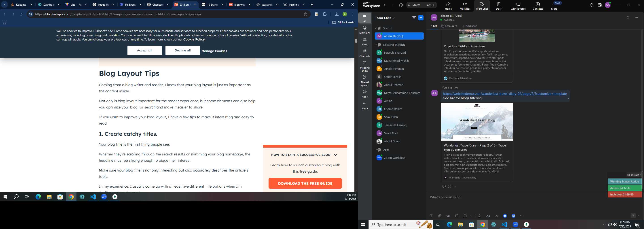This screenshot has width=644, height=229.
Task: Attach a file in the message composer
Action: click(x=457, y=216)
